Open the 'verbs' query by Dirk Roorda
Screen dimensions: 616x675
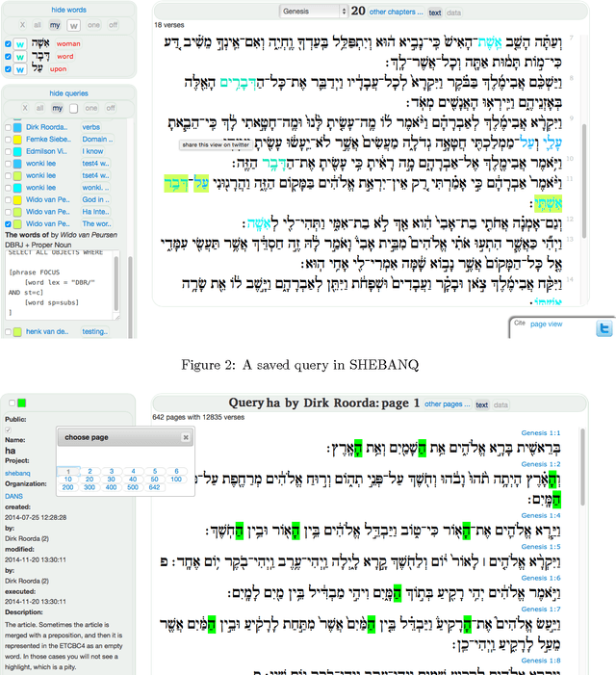(x=91, y=127)
